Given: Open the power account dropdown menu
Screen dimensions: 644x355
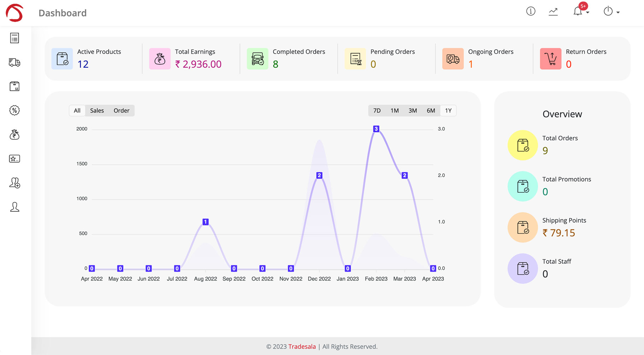Looking at the screenshot, I should (x=611, y=12).
